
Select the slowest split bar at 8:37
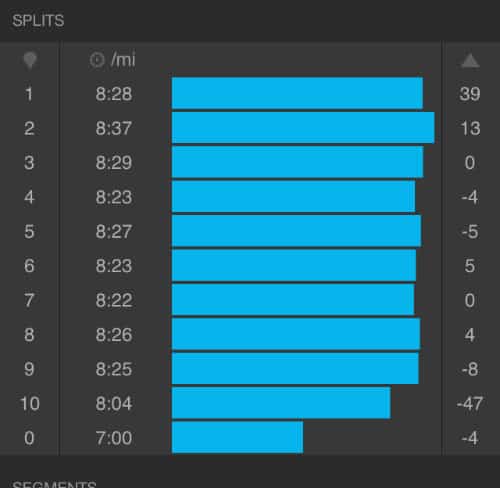pos(303,128)
